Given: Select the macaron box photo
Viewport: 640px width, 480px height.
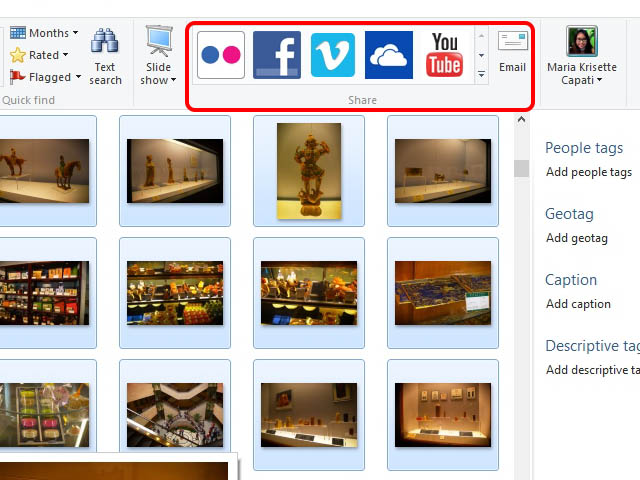Looking at the screenshot, I should click(44, 415).
